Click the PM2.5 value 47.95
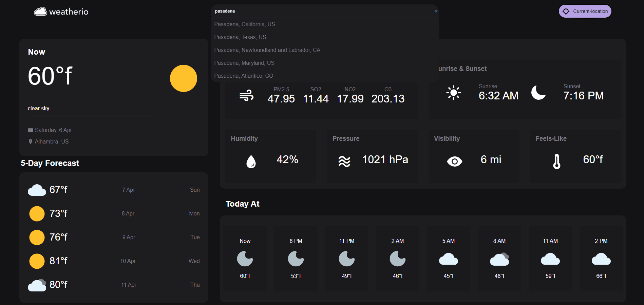The height and width of the screenshot is (305, 644). pos(281,99)
